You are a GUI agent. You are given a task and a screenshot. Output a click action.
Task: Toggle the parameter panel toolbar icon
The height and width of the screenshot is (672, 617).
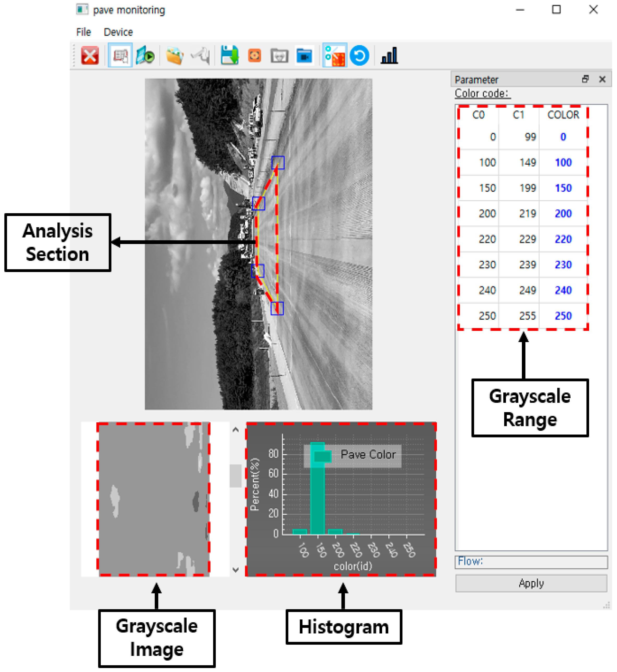point(120,56)
